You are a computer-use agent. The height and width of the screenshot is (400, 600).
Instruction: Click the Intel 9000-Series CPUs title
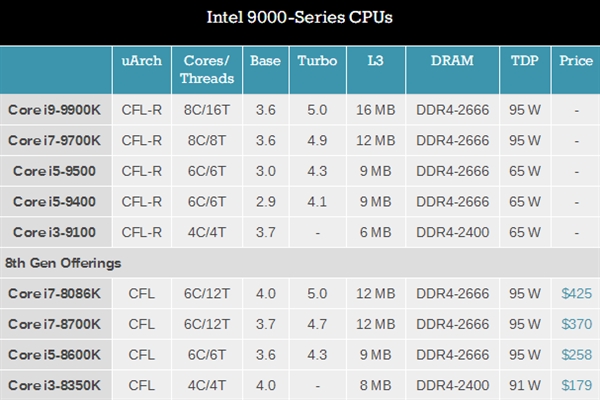[299, 17]
